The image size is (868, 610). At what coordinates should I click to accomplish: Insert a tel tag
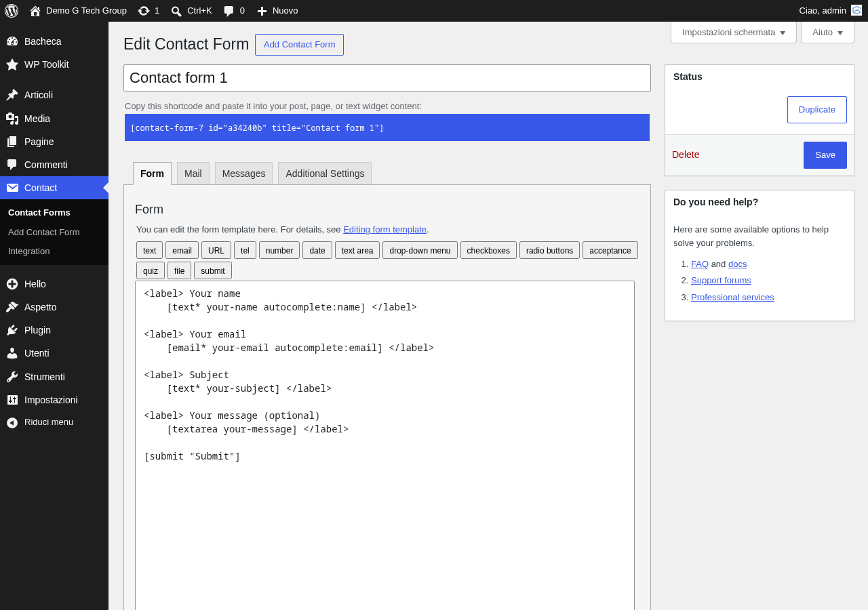click(245, 250)
